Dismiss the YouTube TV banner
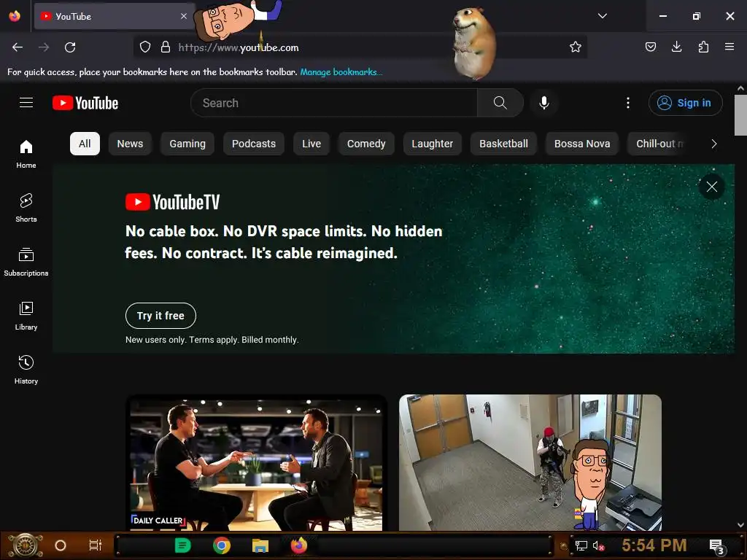Image resolution: width=747 pixels, height=560 pixels. [712, 187]
